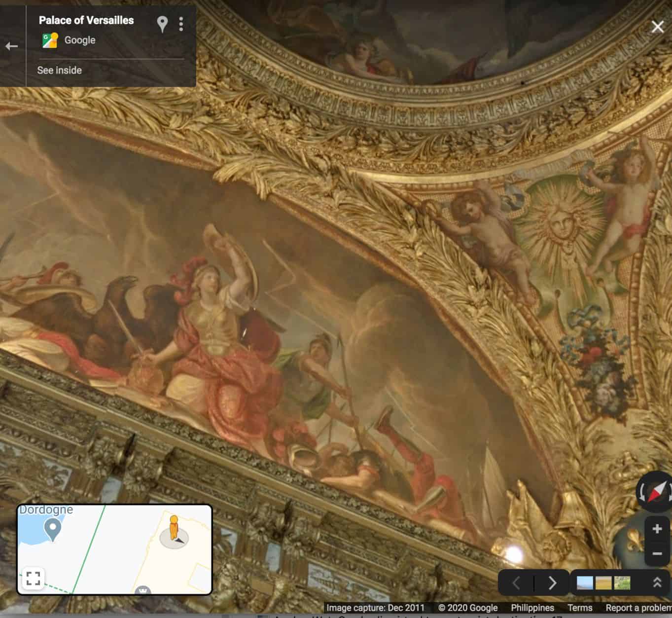This screenshot has width=672, height=618.
Task: Select the first blue photo thumbnail
Action: pyautogui.click(x=585, y=583)
